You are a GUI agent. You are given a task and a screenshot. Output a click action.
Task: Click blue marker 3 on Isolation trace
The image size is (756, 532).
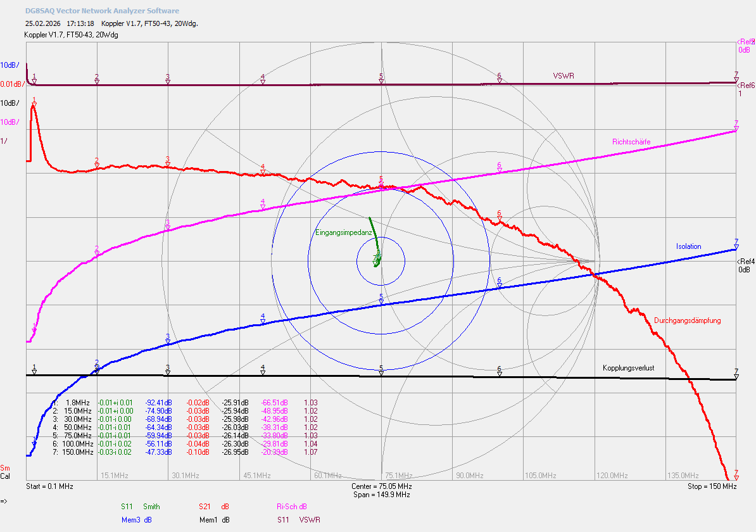pos(168,342)
